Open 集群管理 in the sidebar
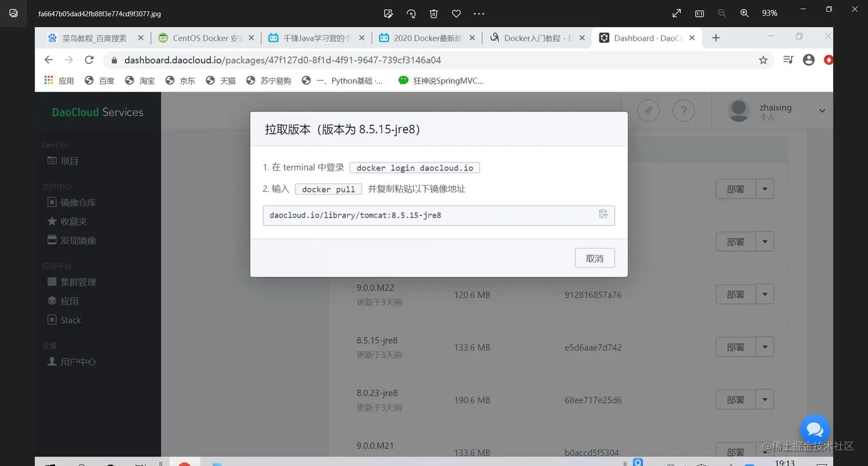868x466 pixels. tap(71, 282)
